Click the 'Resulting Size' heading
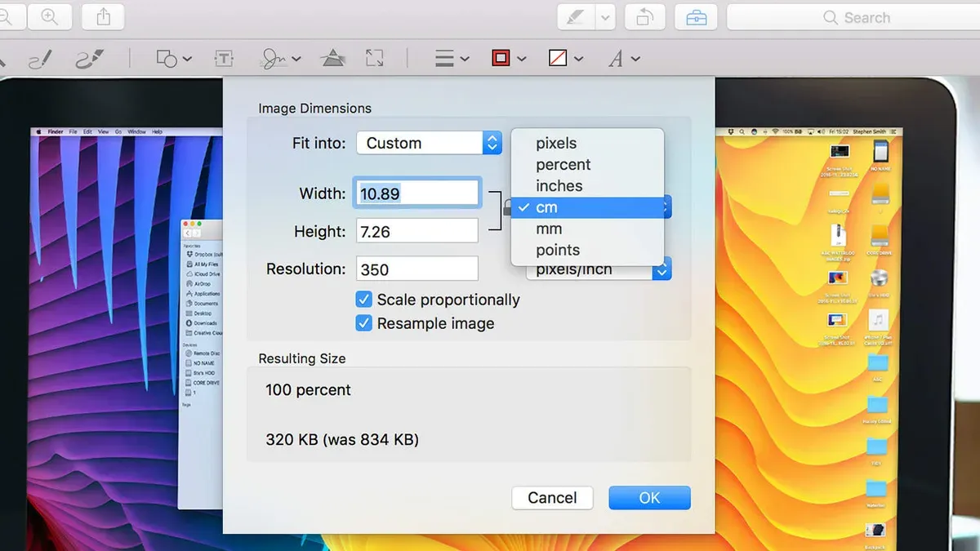 coord(302,358)
